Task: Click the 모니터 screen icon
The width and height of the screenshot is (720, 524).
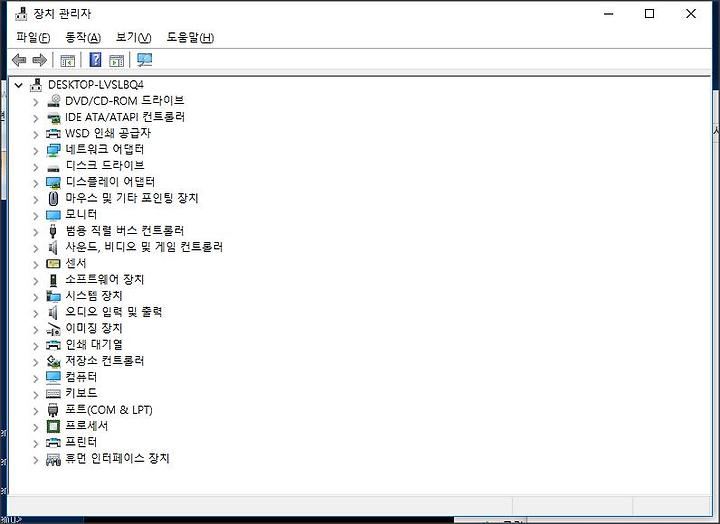Action: pos(53,215)
